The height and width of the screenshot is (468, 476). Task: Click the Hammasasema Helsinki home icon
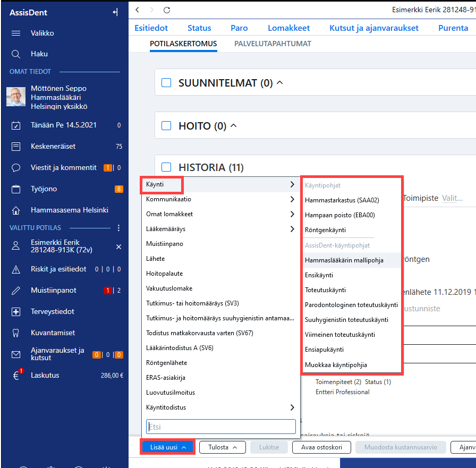[16, 210]
